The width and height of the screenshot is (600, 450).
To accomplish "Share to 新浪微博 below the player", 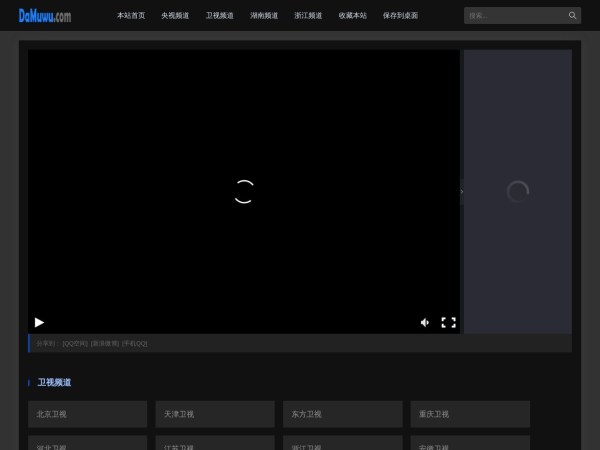I will pos(105,343).
